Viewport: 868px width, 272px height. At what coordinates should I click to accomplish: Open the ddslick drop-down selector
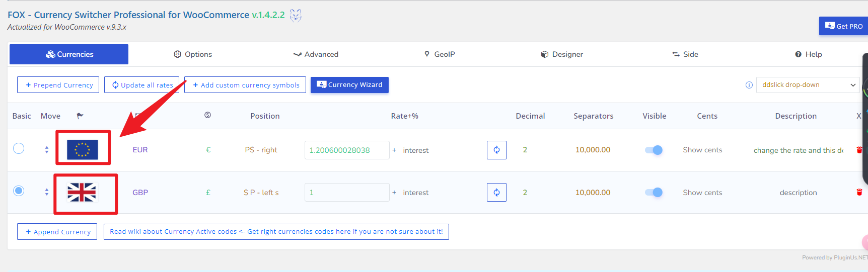[809, 85]
